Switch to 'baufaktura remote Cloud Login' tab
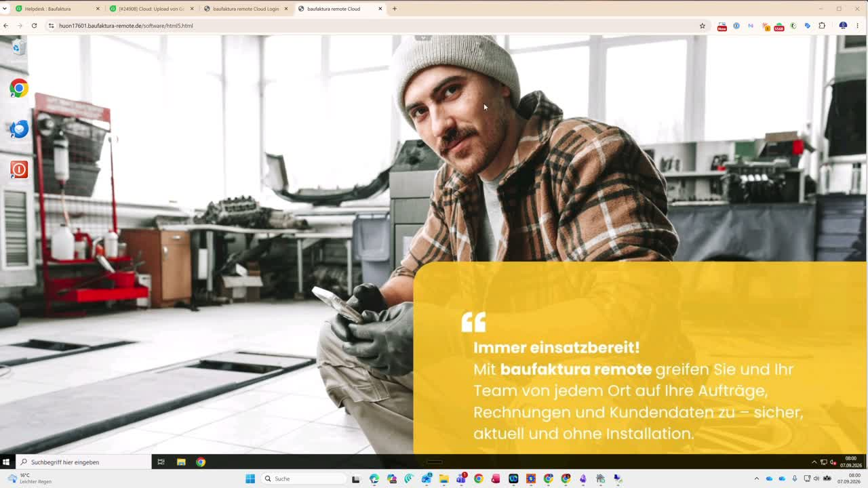This screenshot has height=488, width=868. coord(245,9)
